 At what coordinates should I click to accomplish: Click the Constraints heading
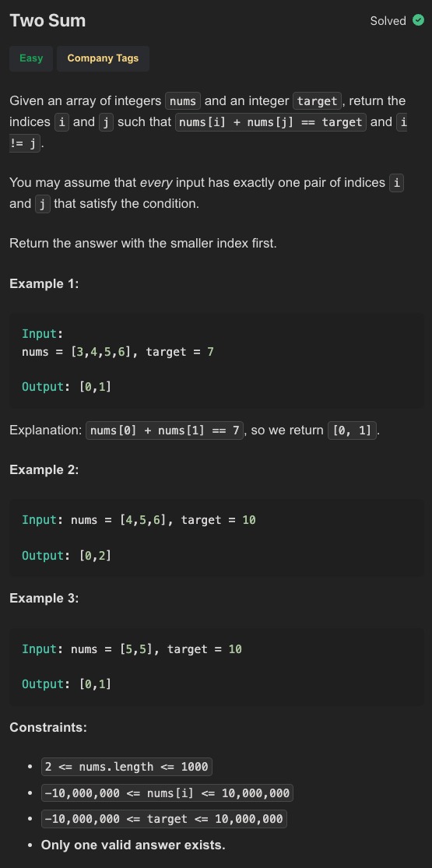[48, 727]
